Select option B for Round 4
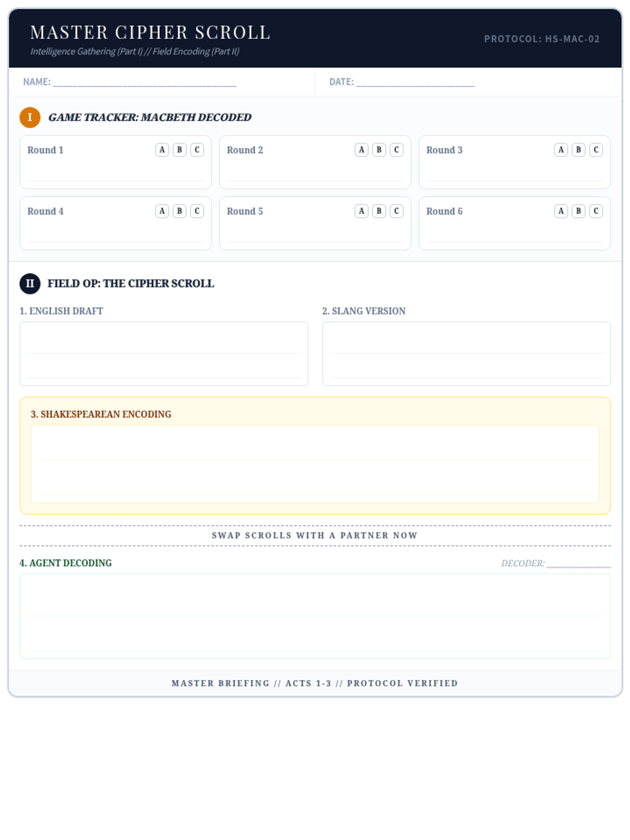This screenshot has height=840, width=630. click(180, 211)
